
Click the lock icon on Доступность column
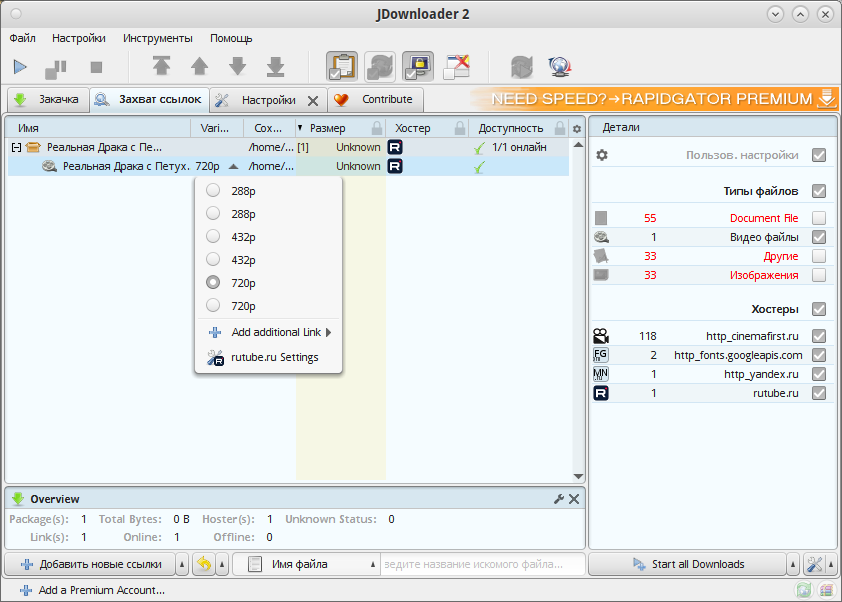coord(560,128)
